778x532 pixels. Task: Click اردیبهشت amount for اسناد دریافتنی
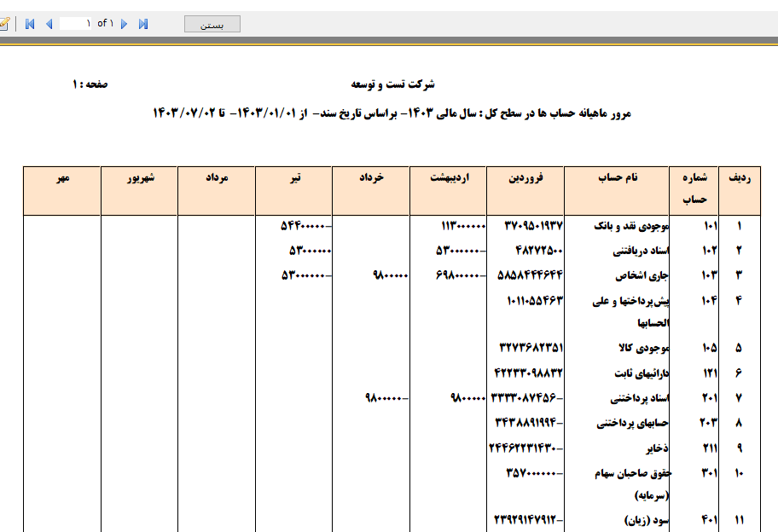click(x=461, y=251)
